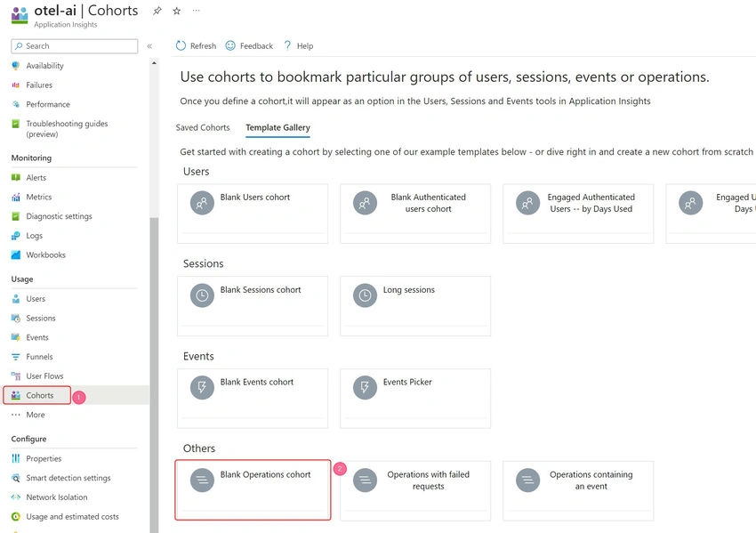The image size is (756, 533).
Task: Pin the otel-ai Cohorts page
Action: pyautogui.click(x=157, y=11)
